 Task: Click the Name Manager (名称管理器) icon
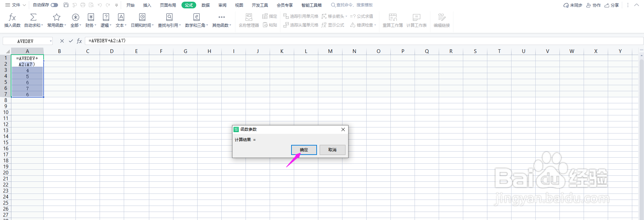[249, 17]
